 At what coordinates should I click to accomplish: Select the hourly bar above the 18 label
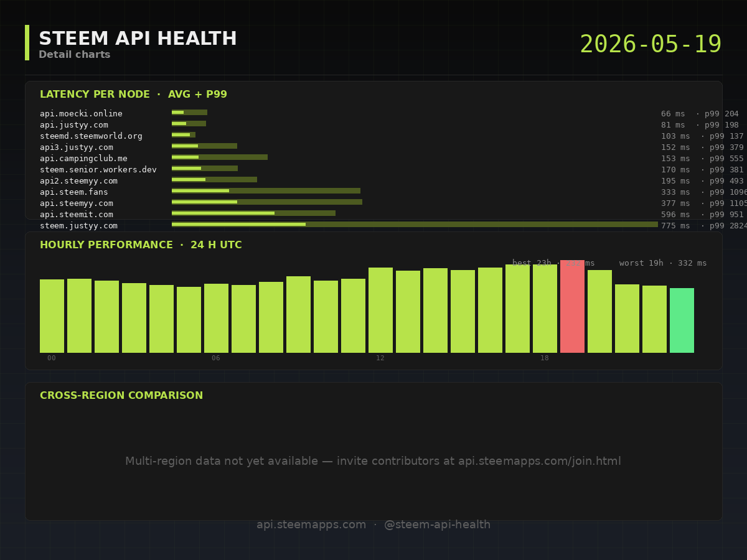point(545,309)
